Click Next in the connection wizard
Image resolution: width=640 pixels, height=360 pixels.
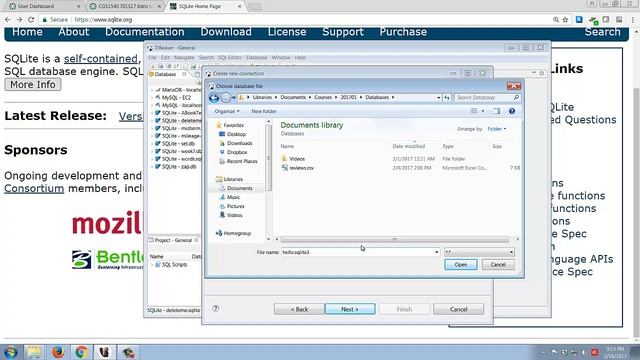[350, 309]
